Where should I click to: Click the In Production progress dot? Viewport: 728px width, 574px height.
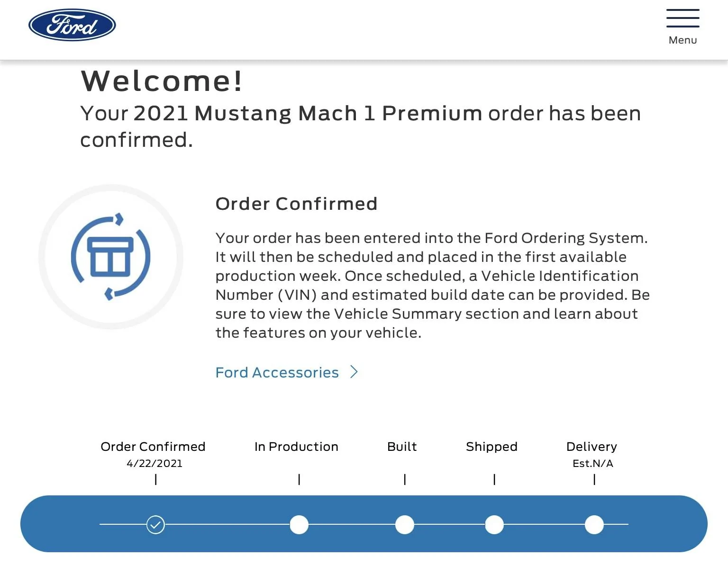click(x=299, y=524)
